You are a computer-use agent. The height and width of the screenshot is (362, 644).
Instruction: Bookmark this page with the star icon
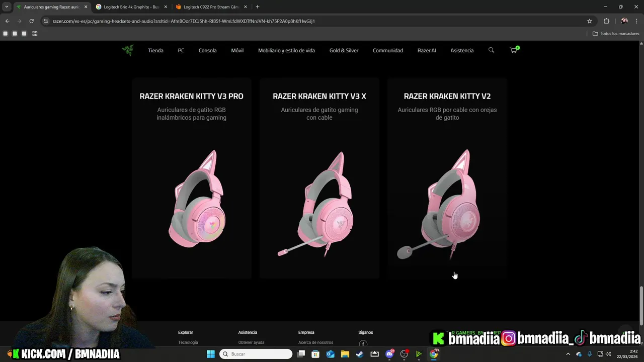click(590, 21)
